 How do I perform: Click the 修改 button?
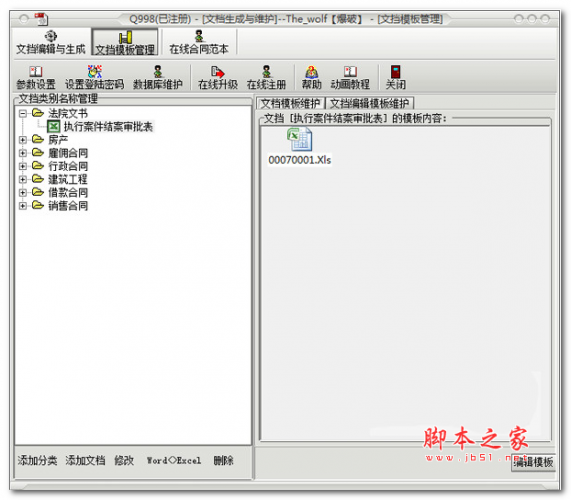pos(124,460)
